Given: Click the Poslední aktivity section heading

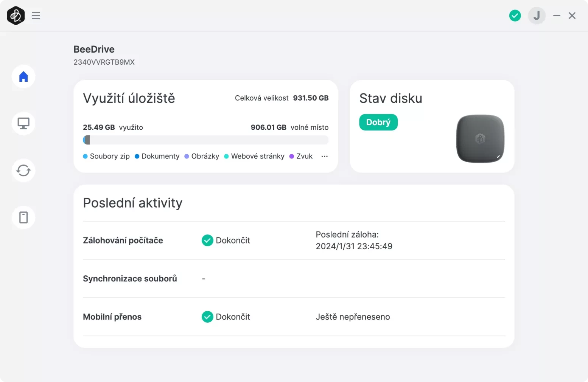Looking at the screenshot, I should 133,203.
